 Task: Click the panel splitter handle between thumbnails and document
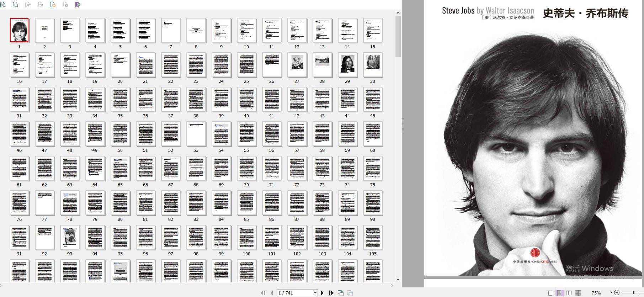[403, 126]
